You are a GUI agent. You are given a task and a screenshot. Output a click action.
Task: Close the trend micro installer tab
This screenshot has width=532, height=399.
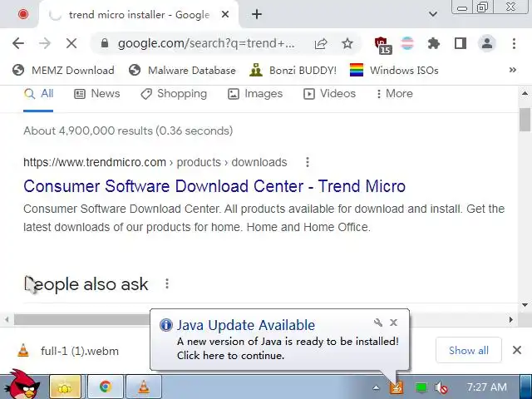tap(225, 14)
